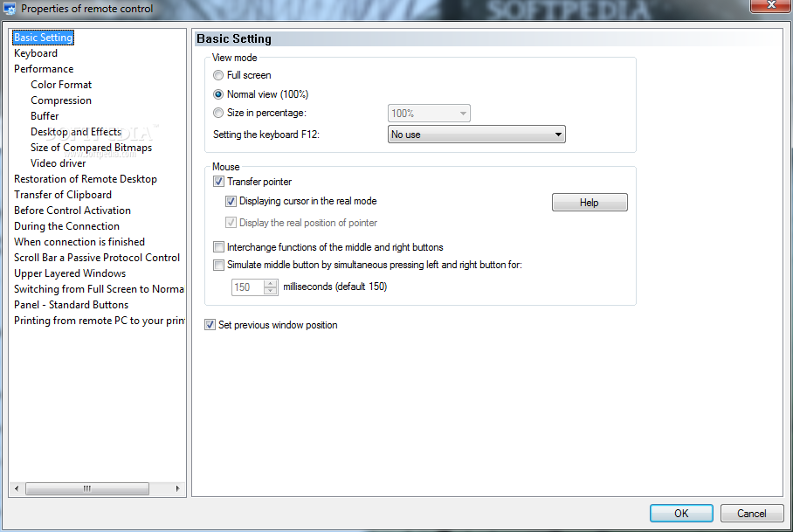Close the Properties of remote control window
Viewport: 793px width, 532px height.
[771, 5]
